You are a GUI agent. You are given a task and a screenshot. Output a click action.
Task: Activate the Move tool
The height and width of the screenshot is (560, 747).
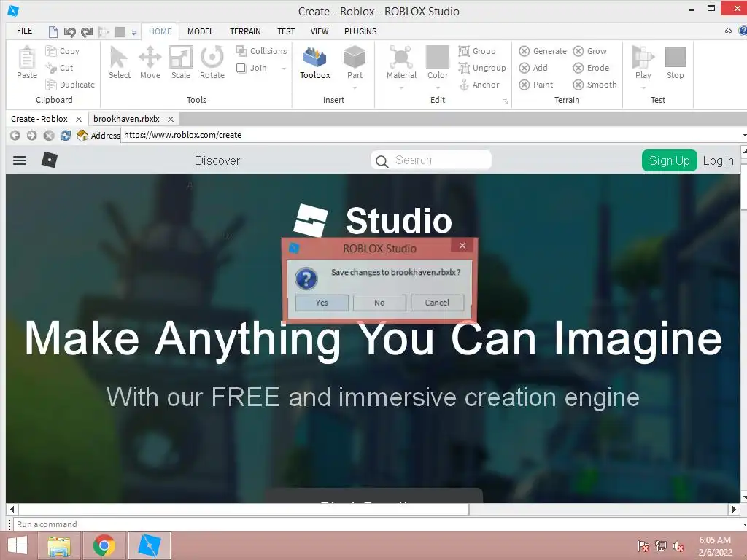tap(150, 63)
